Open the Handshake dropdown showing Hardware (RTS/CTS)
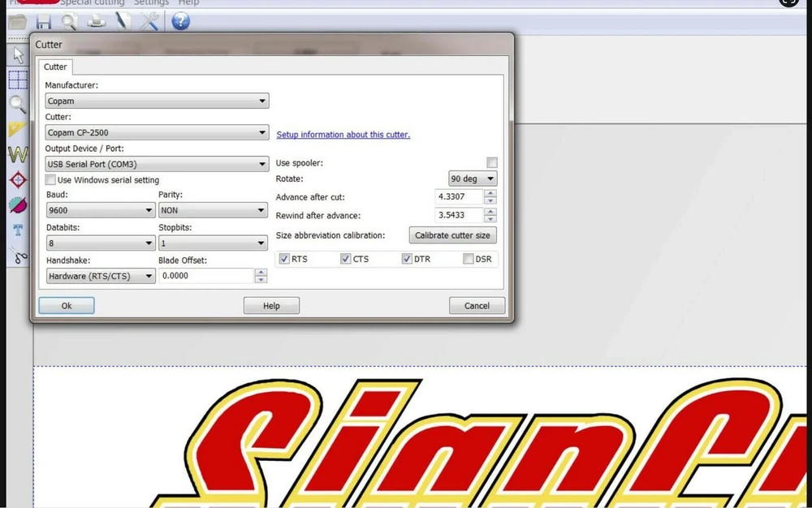The image size is (812, 508). click(x=101, y=276)
